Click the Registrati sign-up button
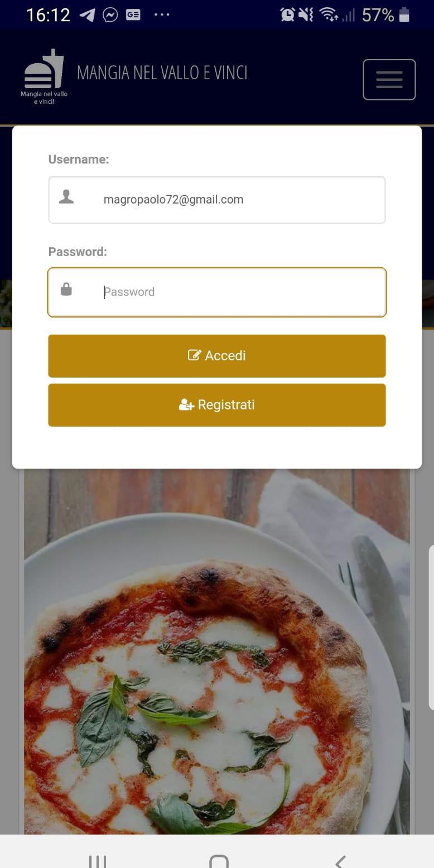Image resolution: width=434 pixels, height=868 pixels. tap(217, 405)
